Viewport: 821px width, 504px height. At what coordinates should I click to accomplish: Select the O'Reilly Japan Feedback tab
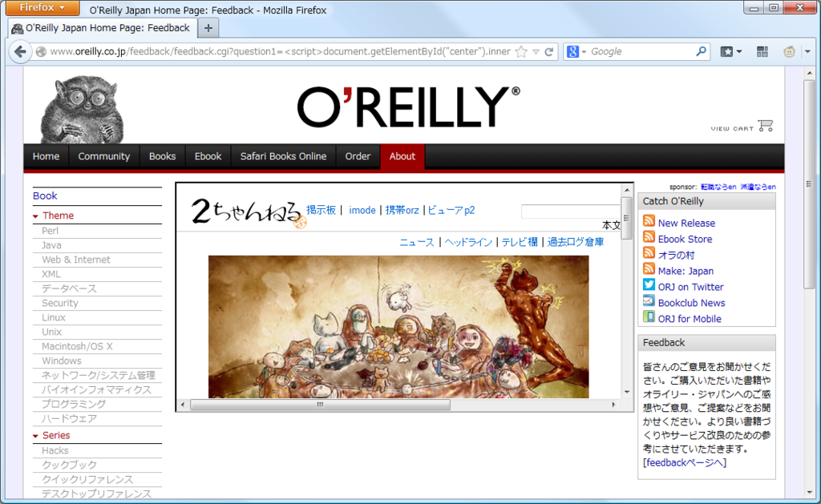pyautogui.click(x=102, y=28)
